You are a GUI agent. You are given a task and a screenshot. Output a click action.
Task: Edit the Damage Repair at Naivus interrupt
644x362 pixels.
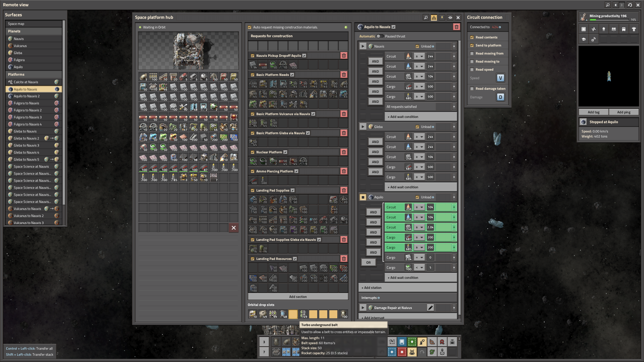pyautogui.click(x=430, y=308)
